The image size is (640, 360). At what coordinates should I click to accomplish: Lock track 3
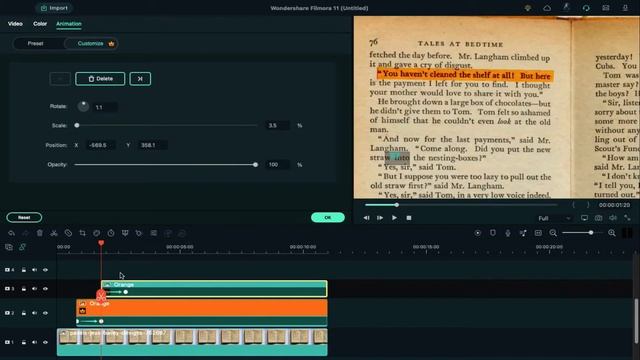tap(24, 289)
